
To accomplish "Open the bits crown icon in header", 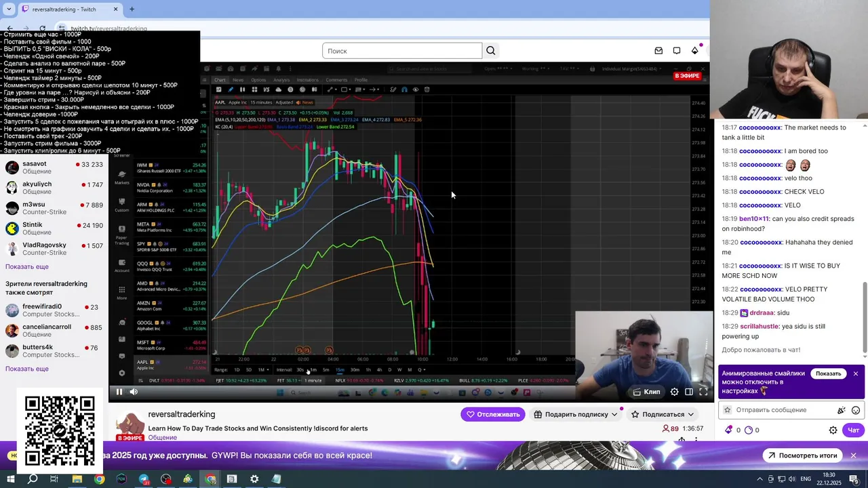I will [695, 51].
